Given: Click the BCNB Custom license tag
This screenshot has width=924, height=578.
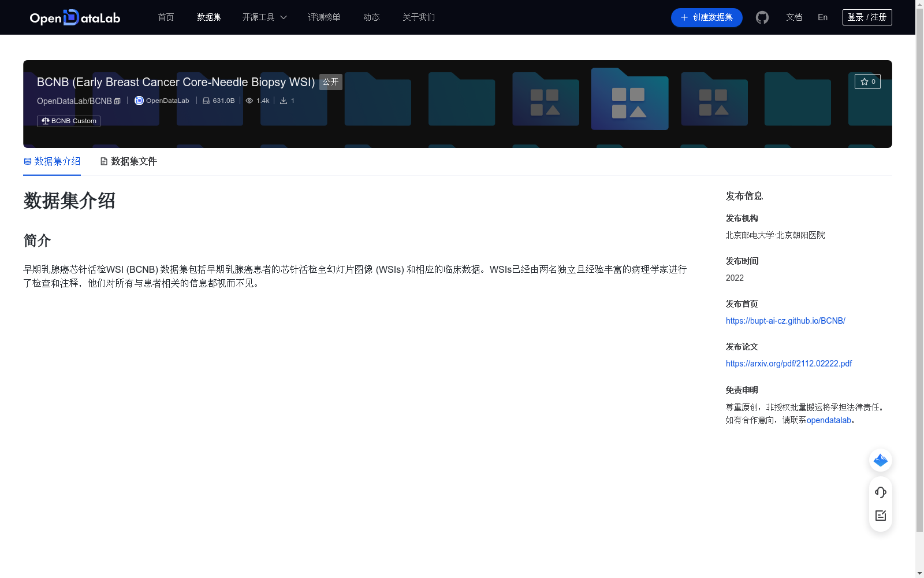Looking at the screenshot, I should [x=69, y=121].
